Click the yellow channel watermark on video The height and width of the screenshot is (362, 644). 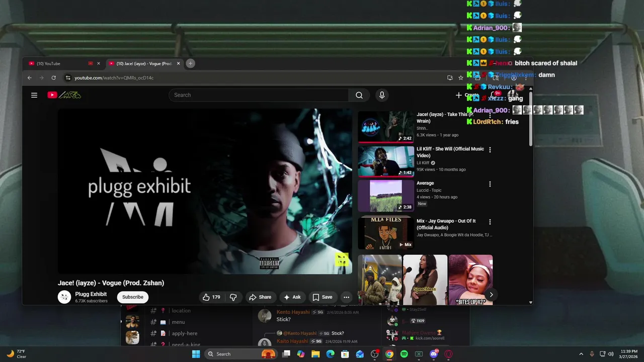(342, 259)
